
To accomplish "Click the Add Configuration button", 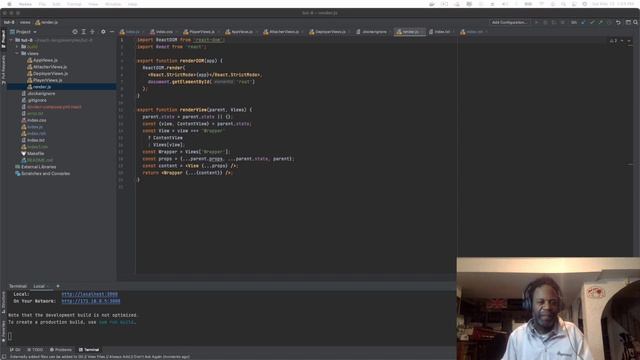I will (x=509, y=22).
